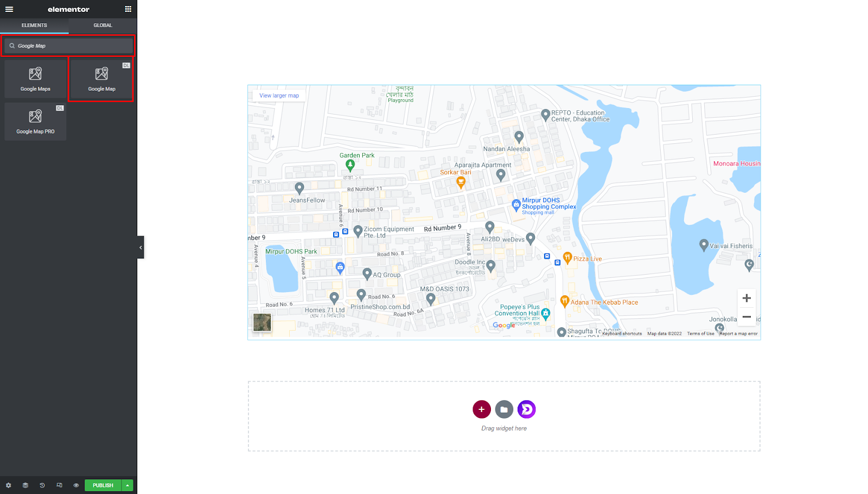
Task: Click the Mirpur DOHS Shopping Complex pin
Action: point(516,205)
